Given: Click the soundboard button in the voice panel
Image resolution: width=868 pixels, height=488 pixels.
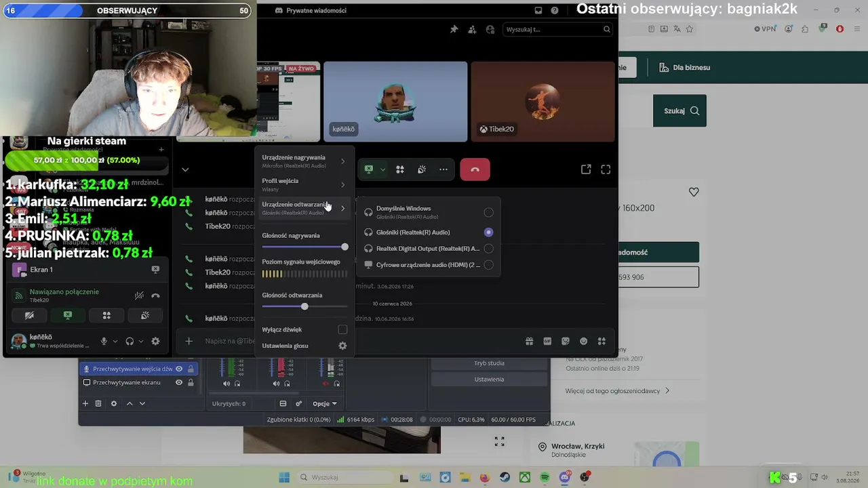Looking at the screenshot, I should point(145,315).
